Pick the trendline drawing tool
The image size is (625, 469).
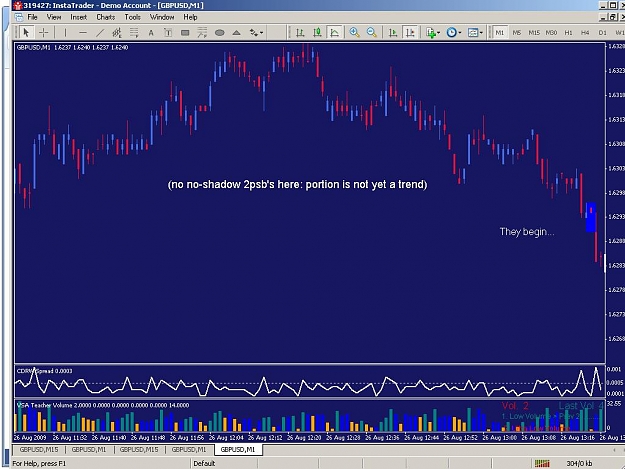(x=100, y=33)
